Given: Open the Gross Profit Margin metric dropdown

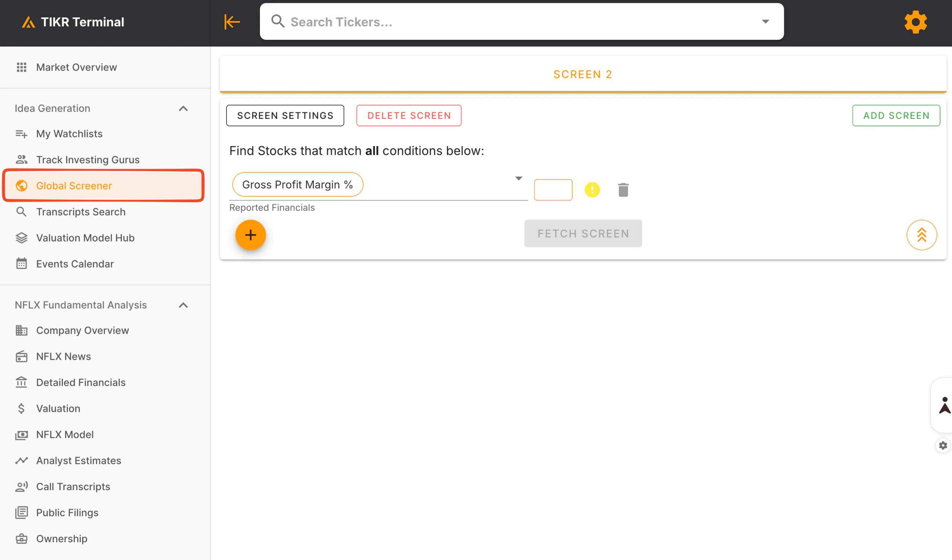Looking at the screenshot, I should pos(518,179).
